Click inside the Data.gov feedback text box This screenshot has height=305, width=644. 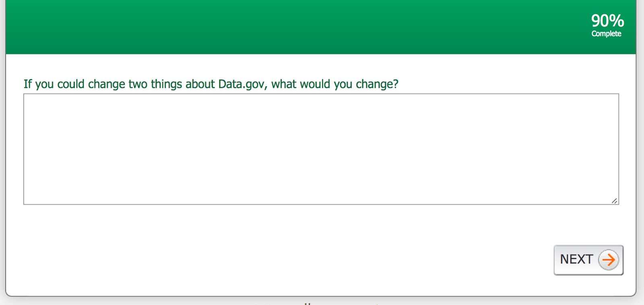[x=321, y=149]
